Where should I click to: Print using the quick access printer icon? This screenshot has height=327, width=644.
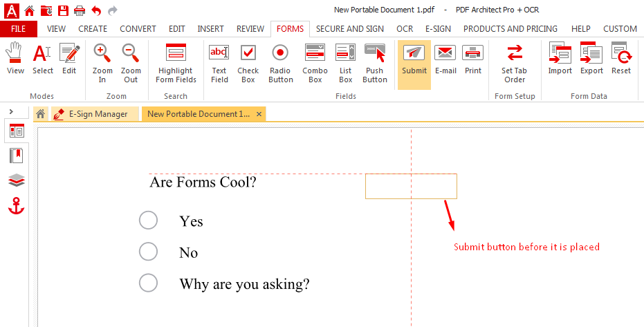click(x=80, y=10)
